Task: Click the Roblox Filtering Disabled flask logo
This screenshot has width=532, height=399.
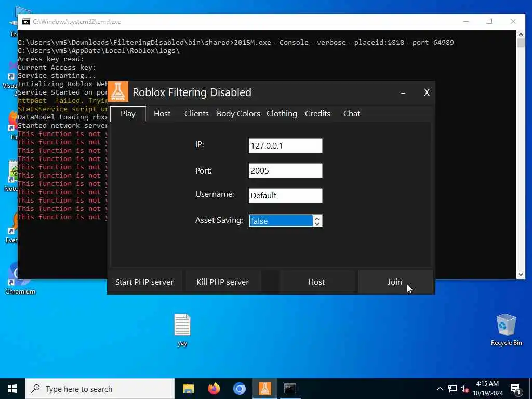Action: click(118, 91)
